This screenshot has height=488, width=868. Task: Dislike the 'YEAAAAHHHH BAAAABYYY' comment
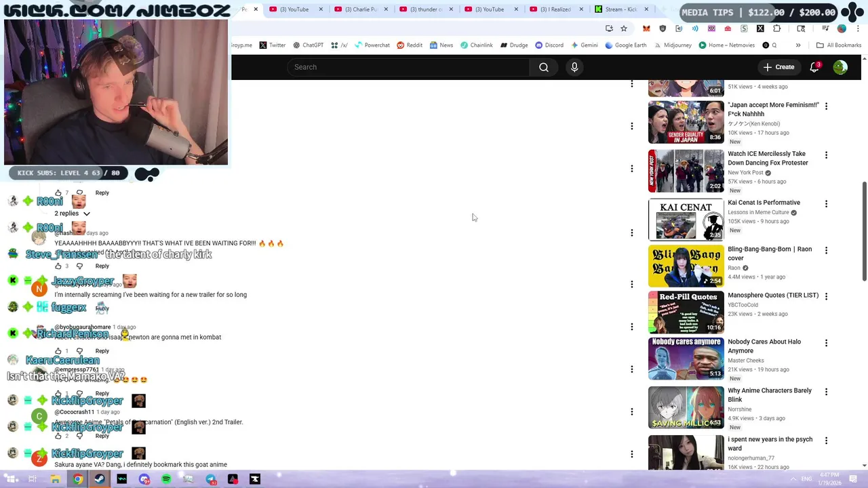[80, 266]
